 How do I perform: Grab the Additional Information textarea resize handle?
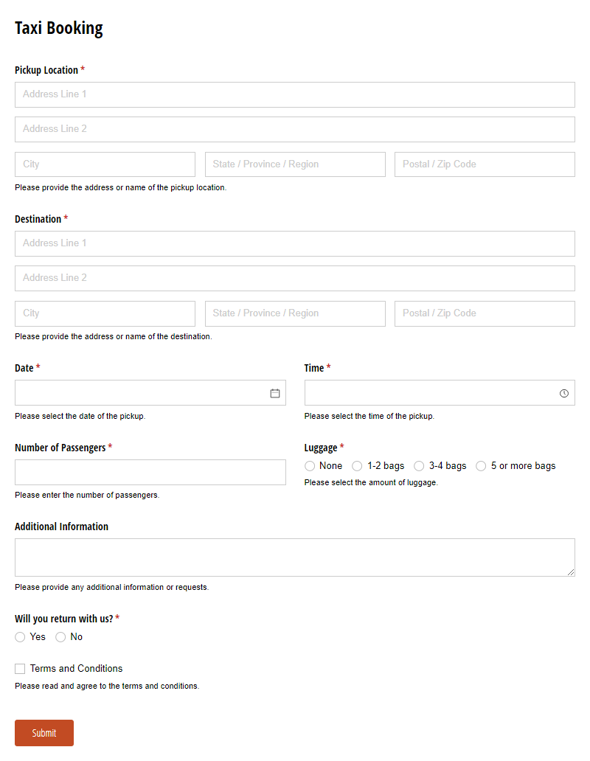(x=571, y=573)
